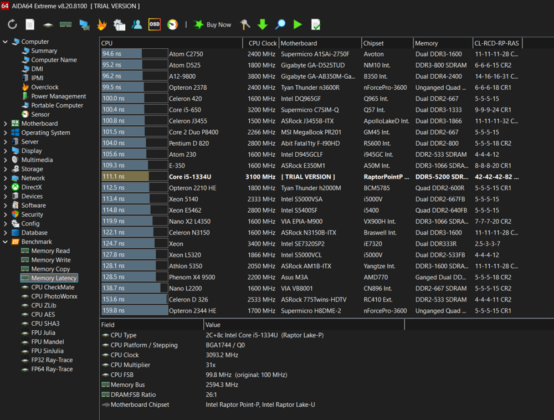
Task: Select the DirectX tree item
Action: (31, 187)
